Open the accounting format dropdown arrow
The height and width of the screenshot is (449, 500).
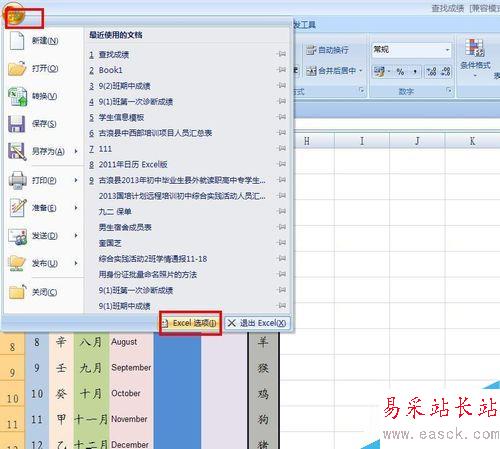pos(389,71)
